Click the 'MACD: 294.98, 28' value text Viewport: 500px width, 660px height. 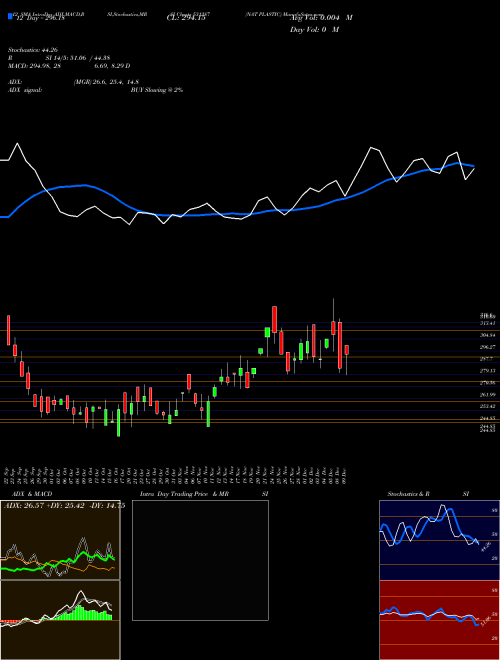tap(35, 66)
